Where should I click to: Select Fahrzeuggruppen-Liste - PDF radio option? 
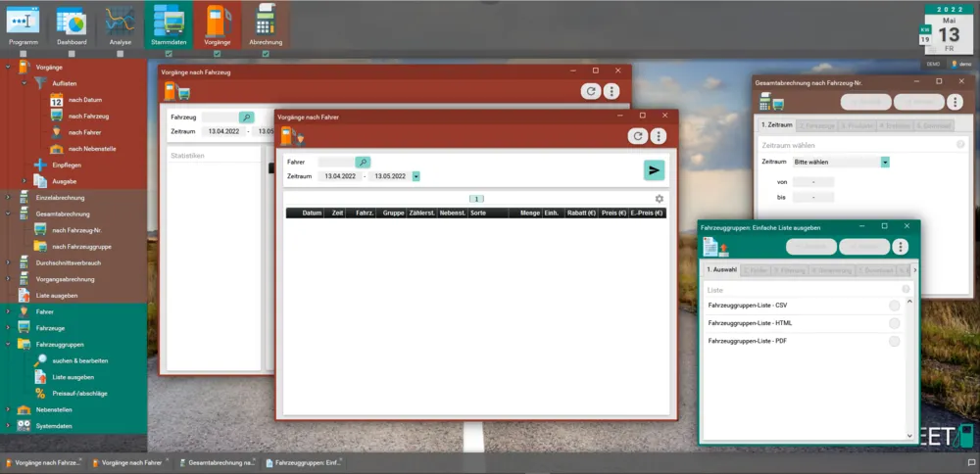894,341
